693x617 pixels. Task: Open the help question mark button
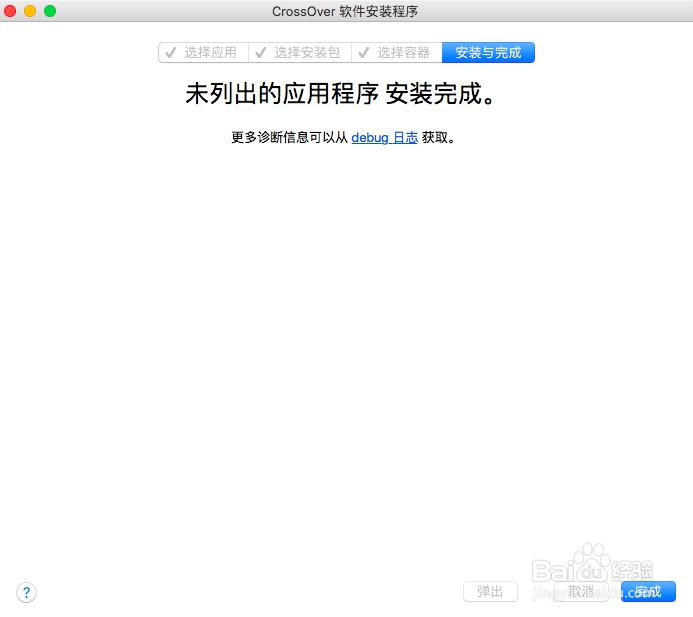27,592
